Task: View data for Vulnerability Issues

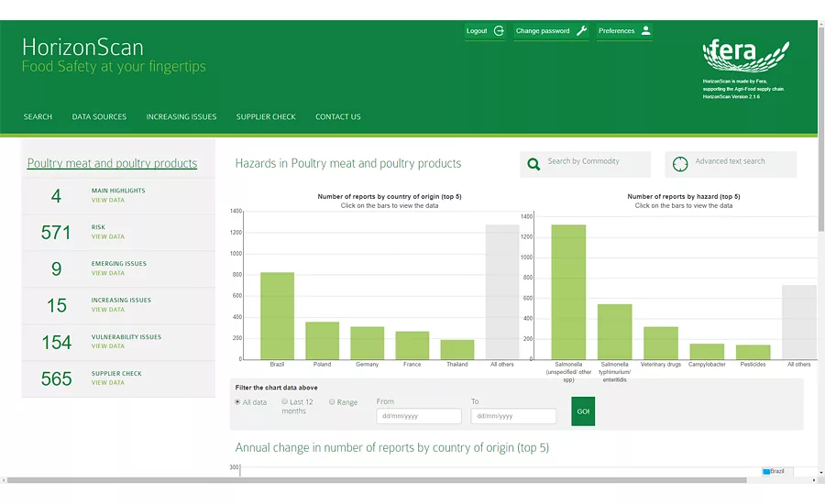Action: pos(108,346)
